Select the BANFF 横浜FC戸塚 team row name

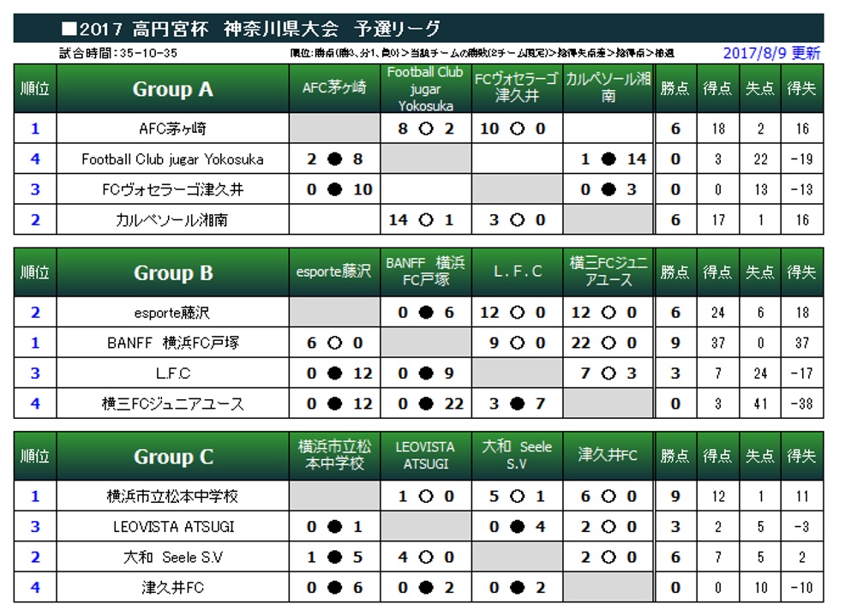click(173, 343)
